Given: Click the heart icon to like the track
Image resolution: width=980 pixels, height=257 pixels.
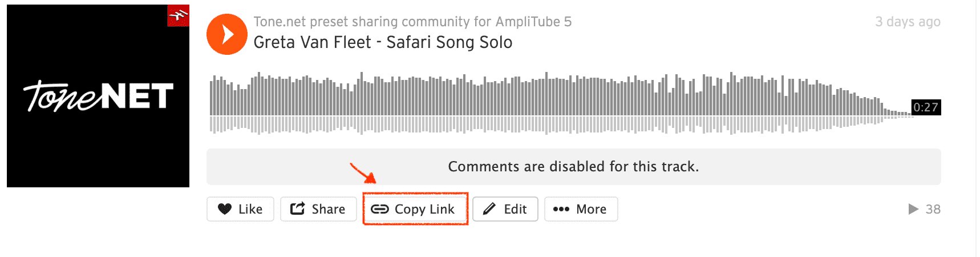Looking at the screenshot, I should click(225, 209).
